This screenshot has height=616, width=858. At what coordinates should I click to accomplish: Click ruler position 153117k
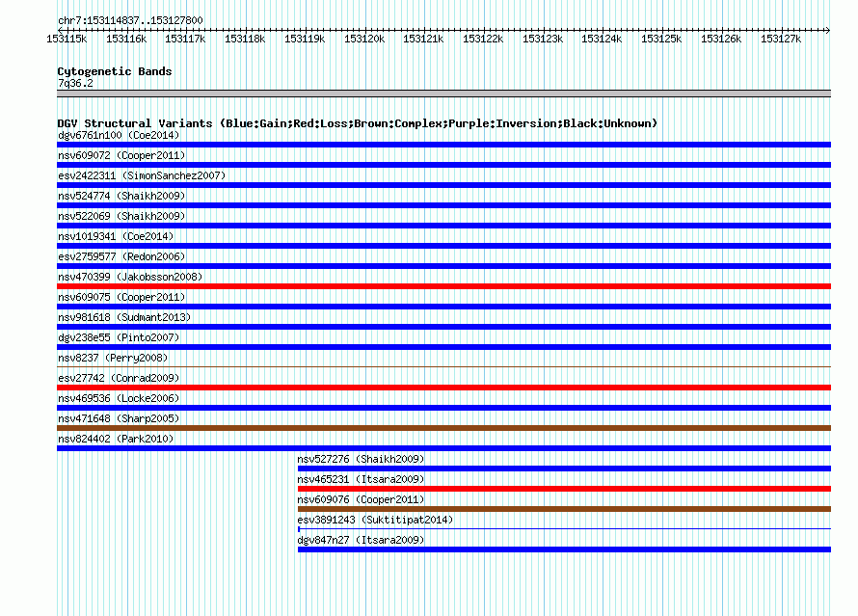coord(185,39)
